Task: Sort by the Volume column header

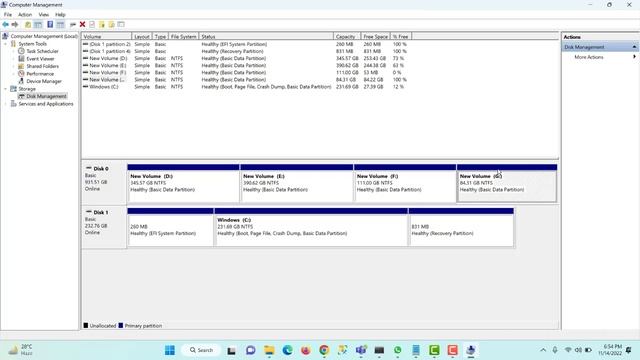Action: (107, 36)
